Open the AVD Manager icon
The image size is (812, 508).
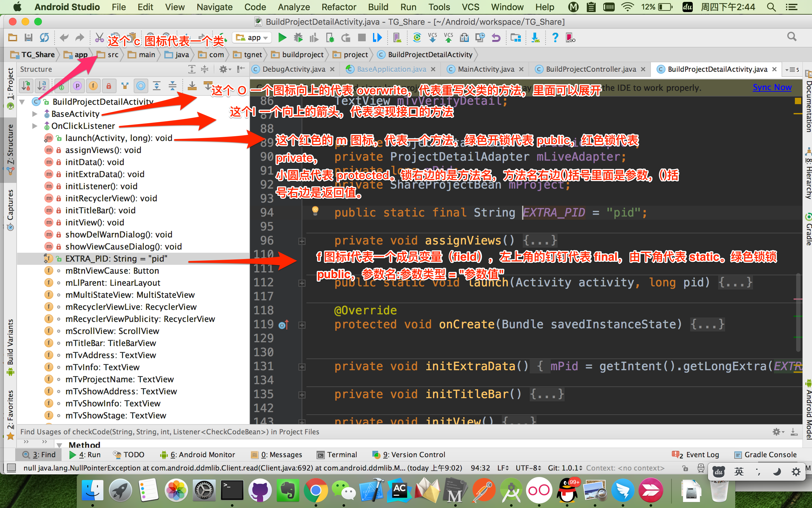click(x=397, y=37)
